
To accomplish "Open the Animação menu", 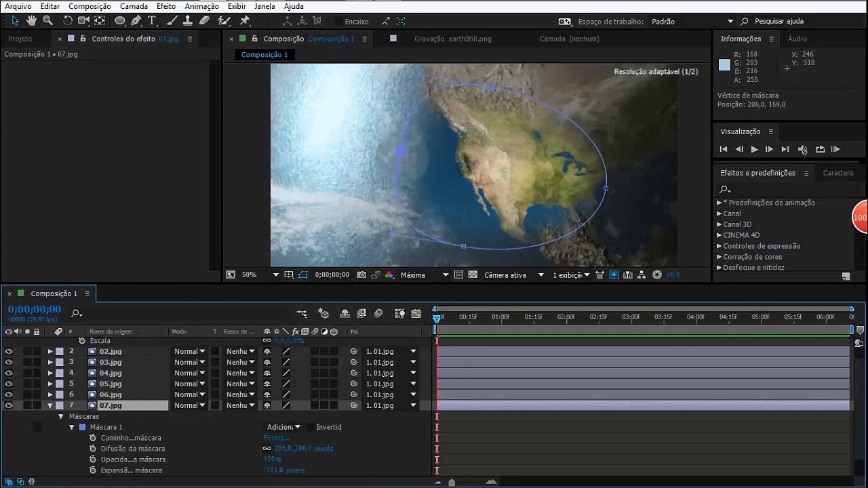I will tap(201, 6).
